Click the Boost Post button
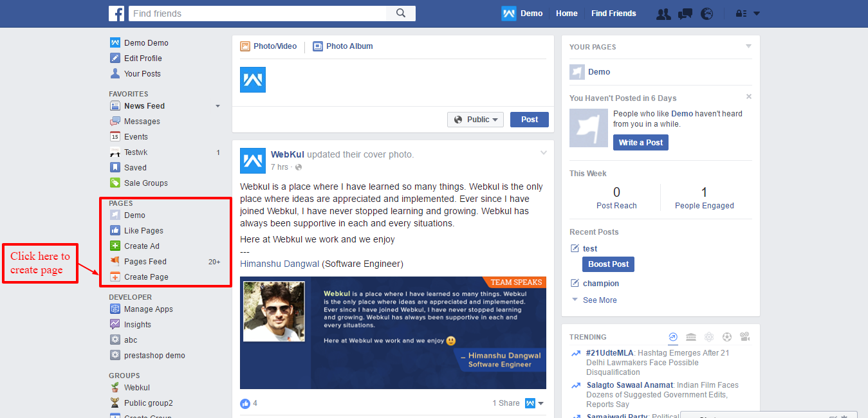This screenshot has width=868, height=418. (x=609, y=264)
